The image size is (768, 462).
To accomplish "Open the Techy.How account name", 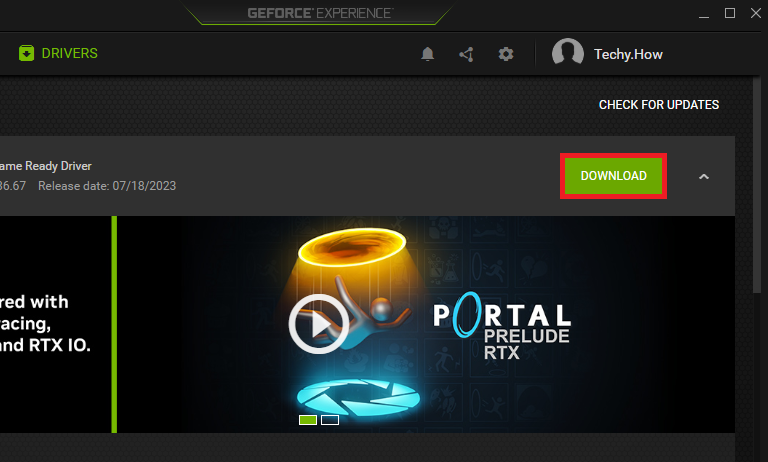I will tap(628, 54).
